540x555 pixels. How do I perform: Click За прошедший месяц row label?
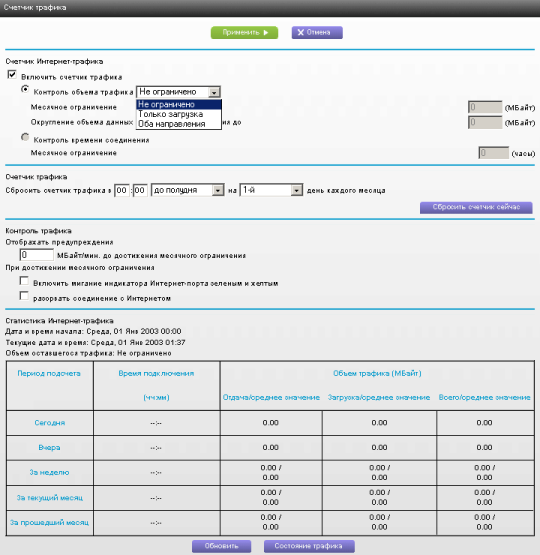(50, 522)
